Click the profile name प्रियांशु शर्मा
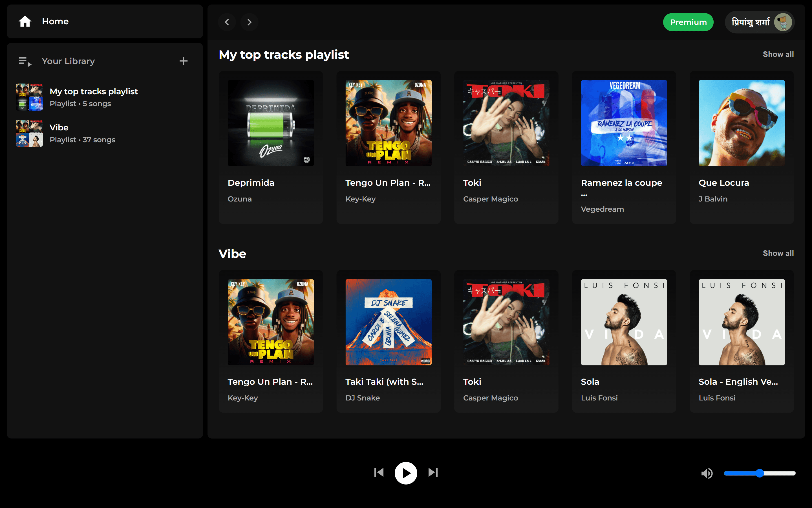The height and width of the screenshot is (508, 812). (x=751, y=22)
